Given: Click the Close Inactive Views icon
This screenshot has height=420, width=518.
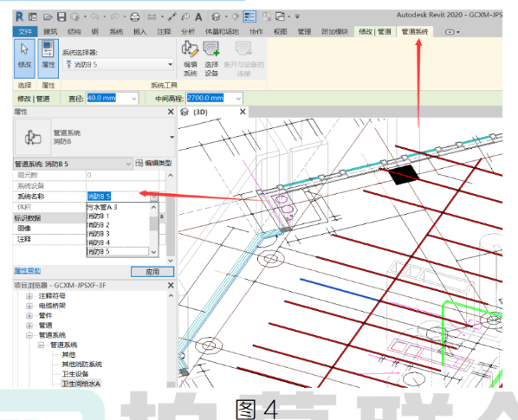Looking at the screenshot, I should click(267, 16).
